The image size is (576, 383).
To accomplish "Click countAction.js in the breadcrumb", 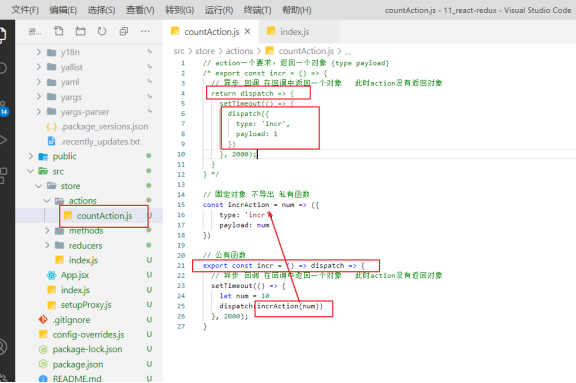I will (306, 51).
